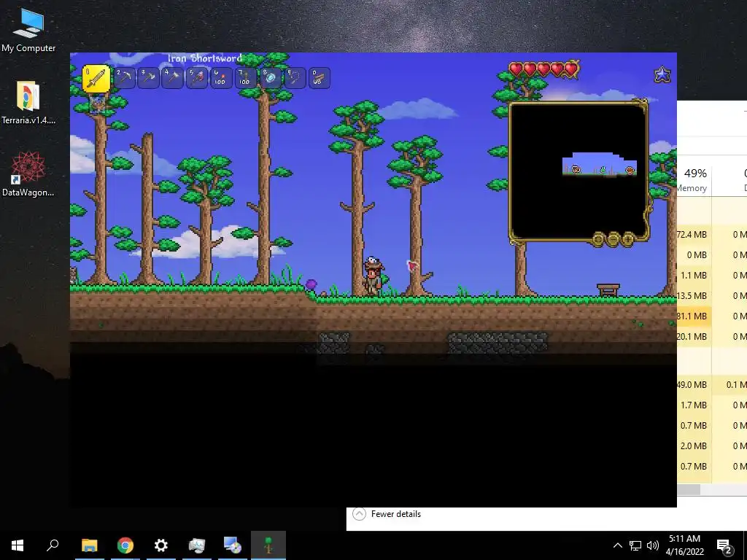Image resolution: width=747 pixels, height=560 pixels.
Task: Click the 49% memory usage value
Action: [x=695, y=174]
